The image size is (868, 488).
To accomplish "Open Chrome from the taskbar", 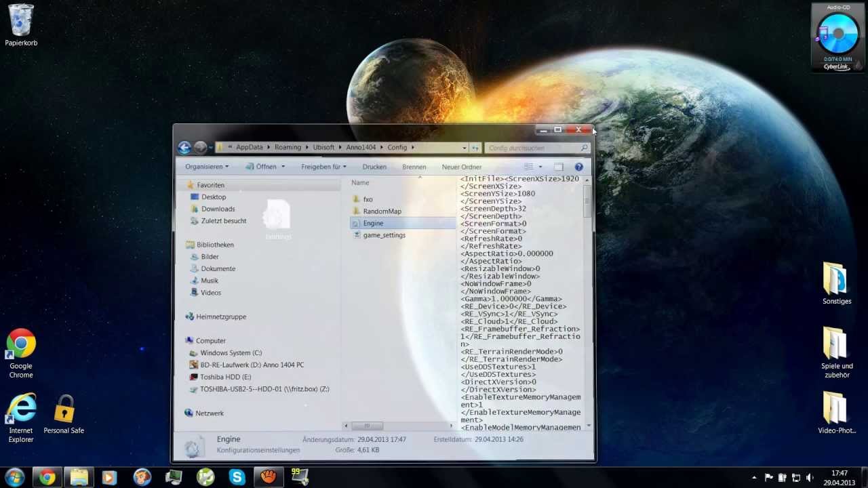I will [x=47, y=477].
